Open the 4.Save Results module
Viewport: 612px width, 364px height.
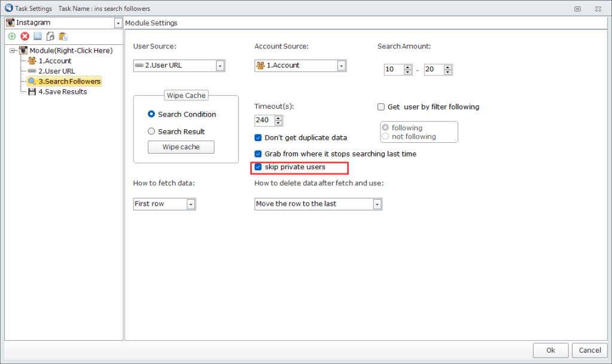click(x=62, y=91)
